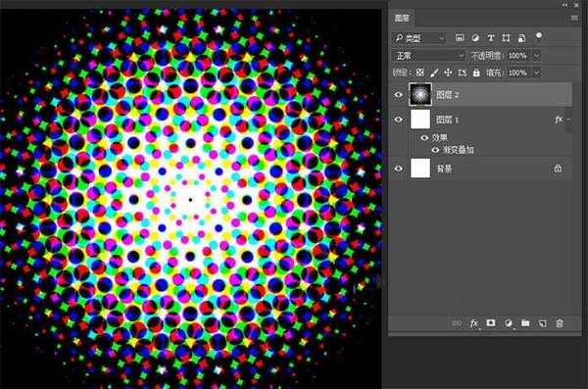Click the 效果 effects label
Image resolution: width=588 pixels, height=389 pixels.
[439, 138]
